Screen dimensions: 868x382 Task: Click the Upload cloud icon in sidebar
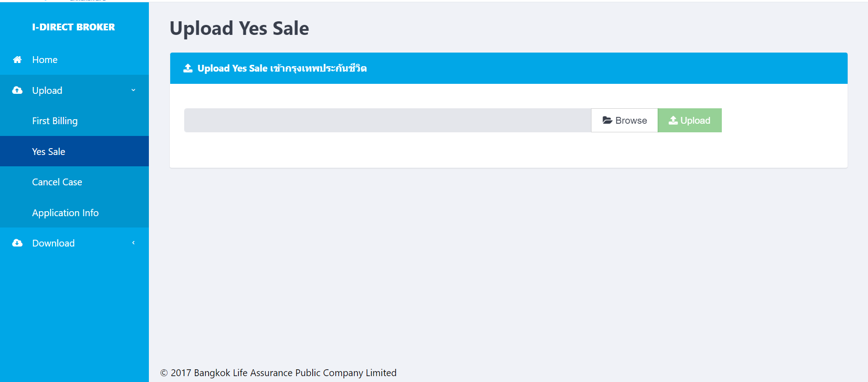point(17,90)
